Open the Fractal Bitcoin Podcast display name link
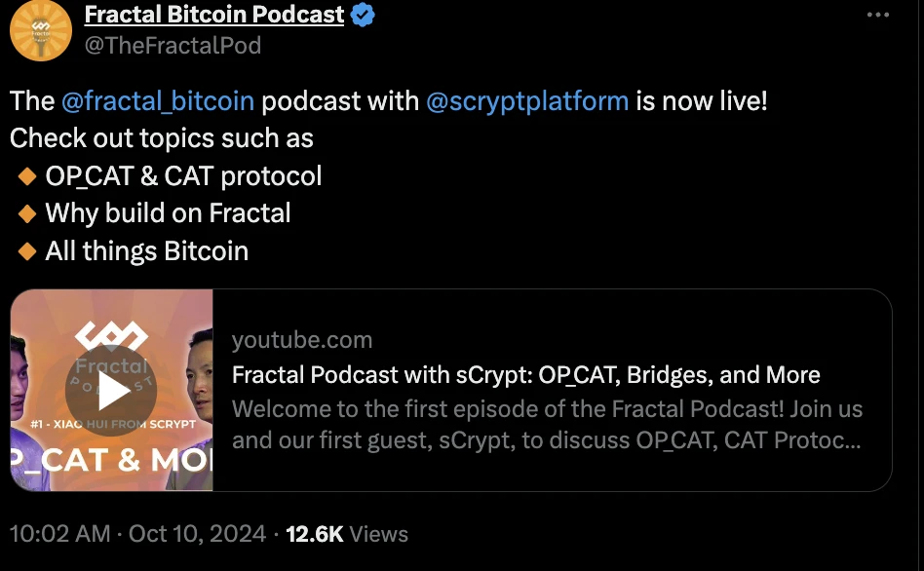 (x=214, y=15)
